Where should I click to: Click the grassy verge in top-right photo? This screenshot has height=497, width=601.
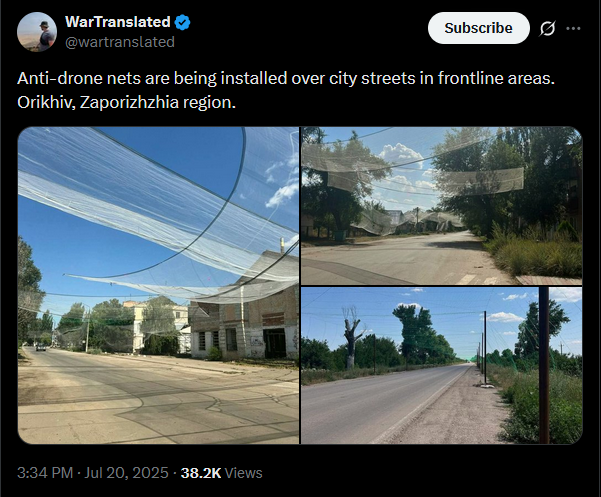pyautogui.click(x=537, y=257)
